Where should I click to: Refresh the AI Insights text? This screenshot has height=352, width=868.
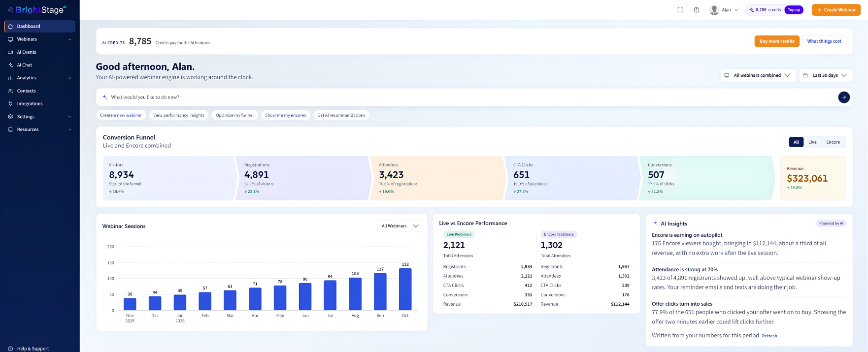[769, 336]
